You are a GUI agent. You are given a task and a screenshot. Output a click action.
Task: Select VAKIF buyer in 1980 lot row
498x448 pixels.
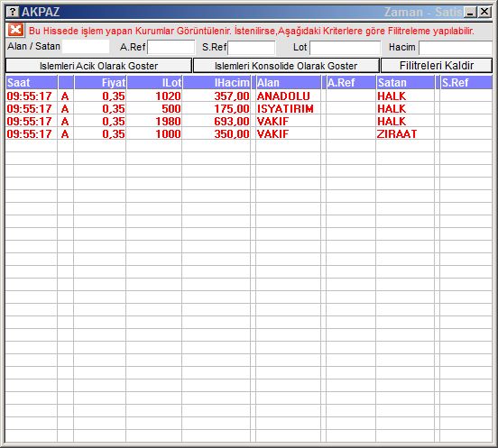(288, 121)
